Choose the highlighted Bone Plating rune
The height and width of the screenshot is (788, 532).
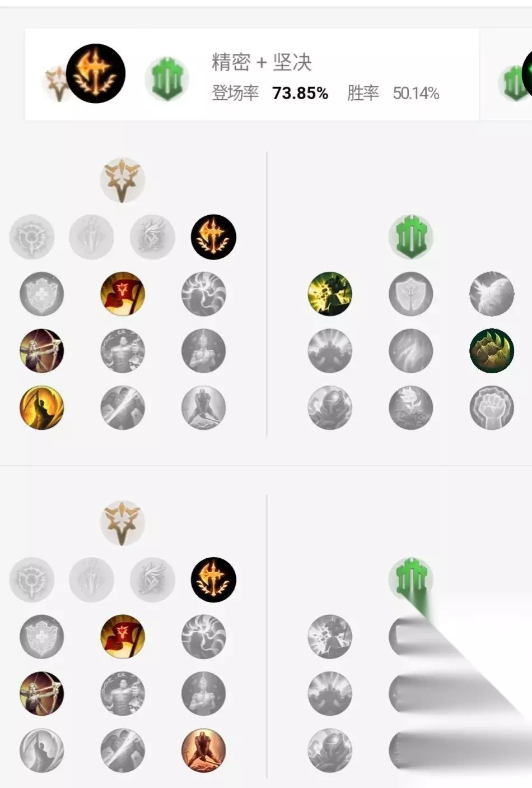point(492,351)
